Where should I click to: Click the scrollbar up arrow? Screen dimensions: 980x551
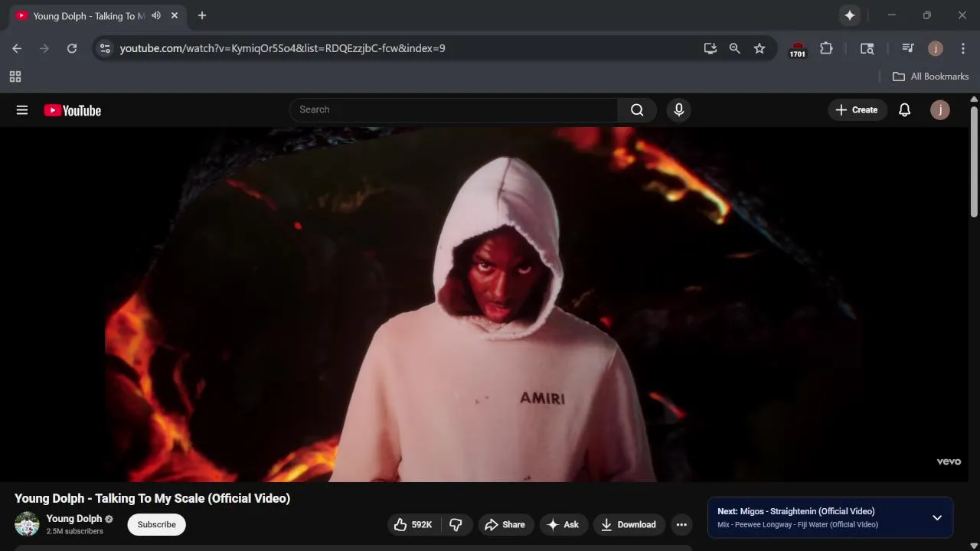974,99
